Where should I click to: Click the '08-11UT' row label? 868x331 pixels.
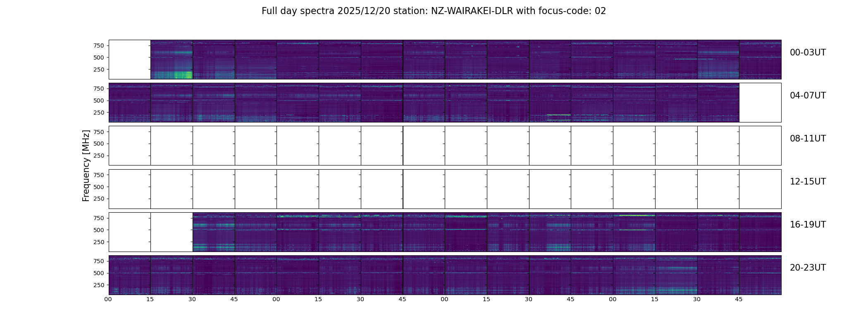(x=808, y=139)
